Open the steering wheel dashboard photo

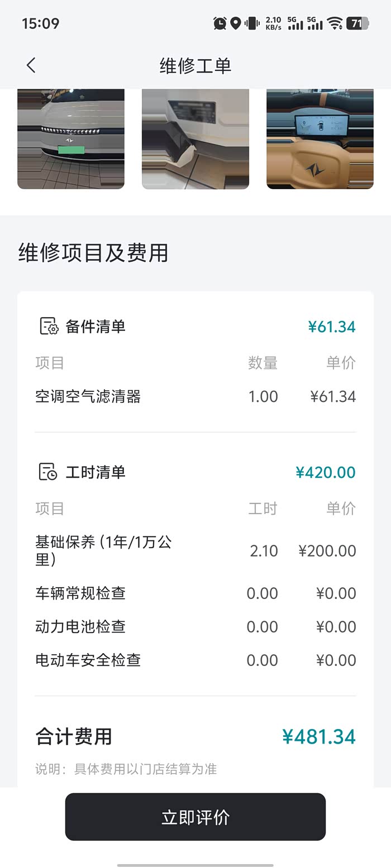point(320,139)
